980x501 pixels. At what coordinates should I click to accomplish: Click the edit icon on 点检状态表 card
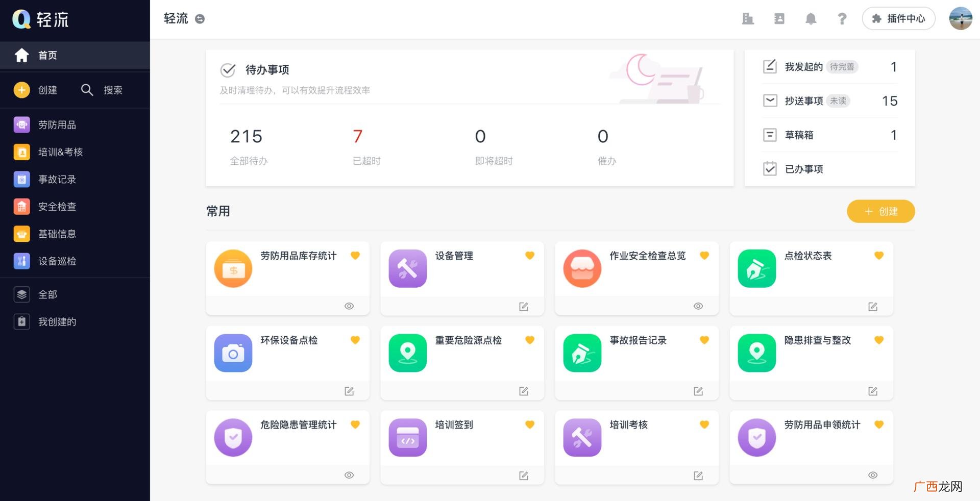point(873,307)
